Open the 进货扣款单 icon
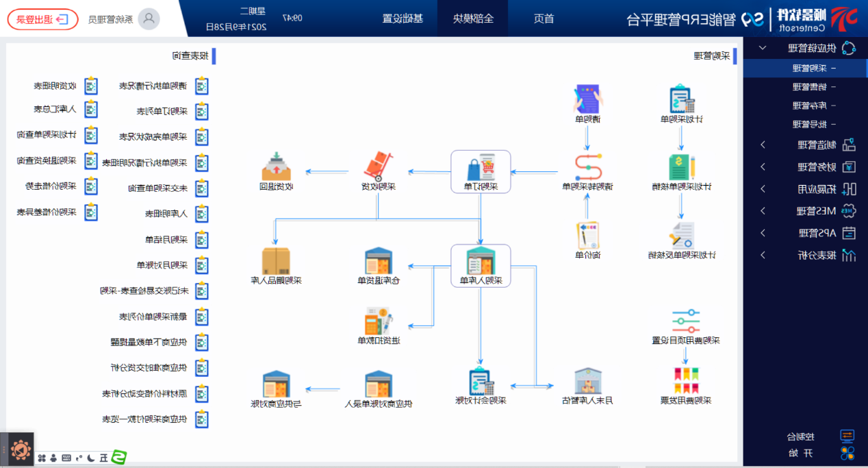The width and height of the screenshot is (868, 468). (377, 322)
